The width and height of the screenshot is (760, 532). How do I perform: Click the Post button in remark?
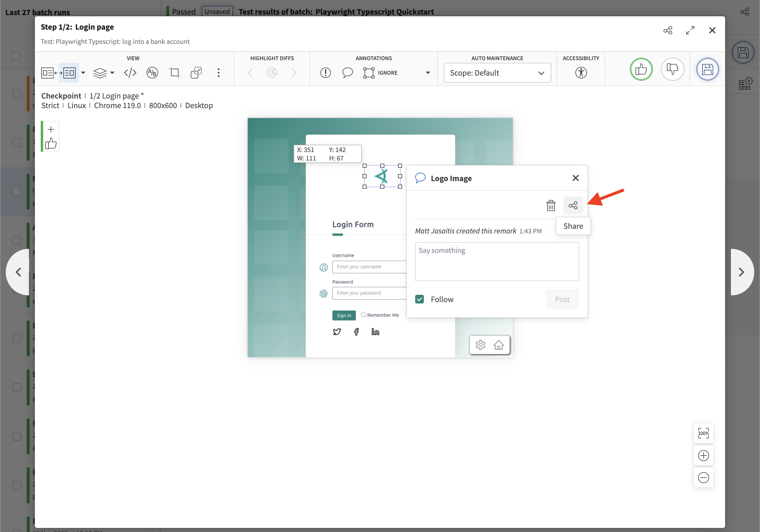pyautogui.click(x=563, y=299)
